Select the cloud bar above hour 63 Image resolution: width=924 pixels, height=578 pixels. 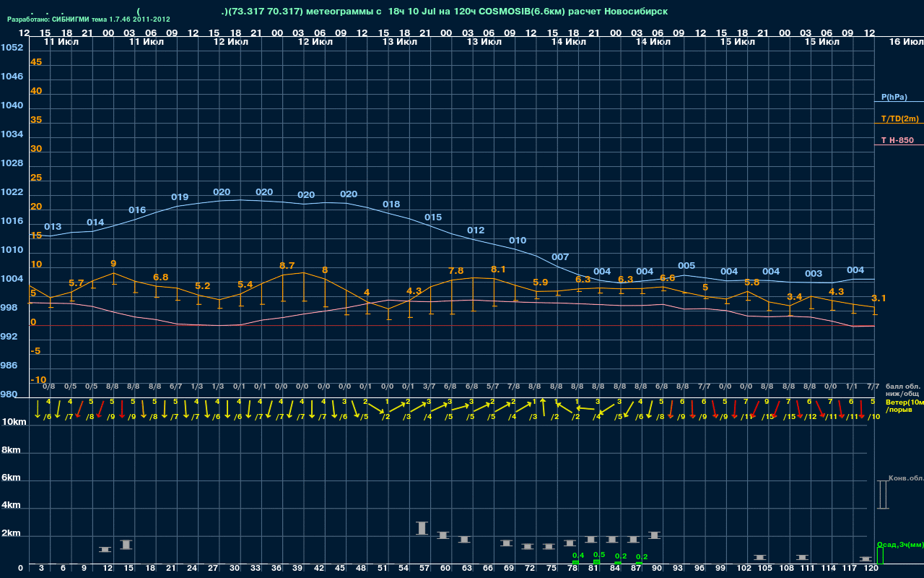(x=464, y=539)
